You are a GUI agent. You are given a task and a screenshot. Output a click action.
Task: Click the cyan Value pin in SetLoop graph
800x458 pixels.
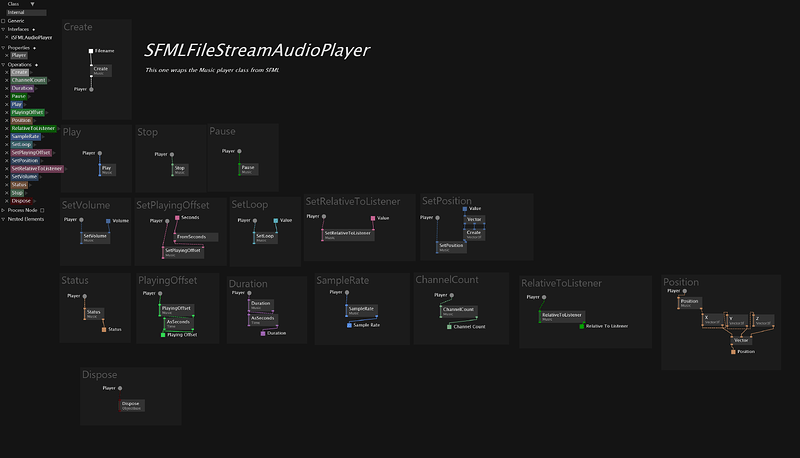pos(276,221)
